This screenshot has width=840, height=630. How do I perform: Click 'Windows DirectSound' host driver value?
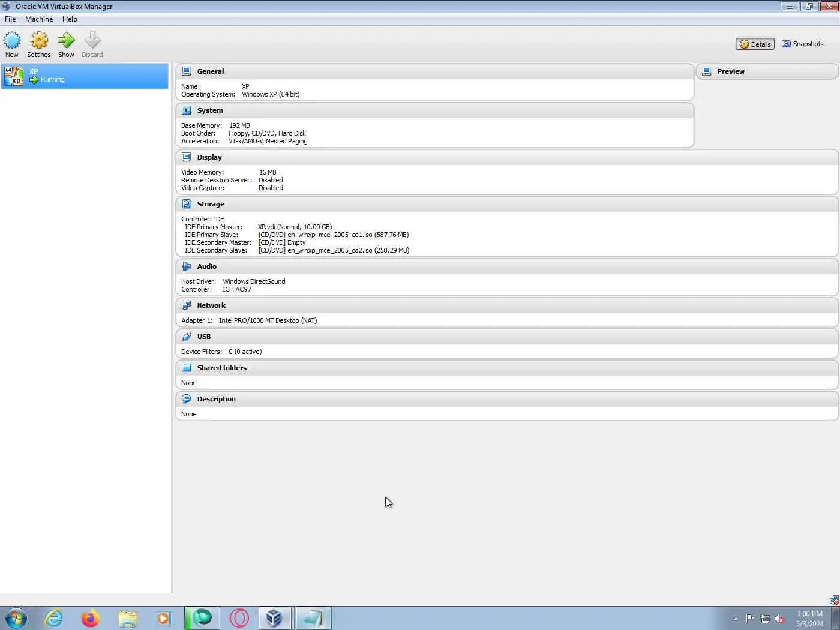click(x=254, y=281)
